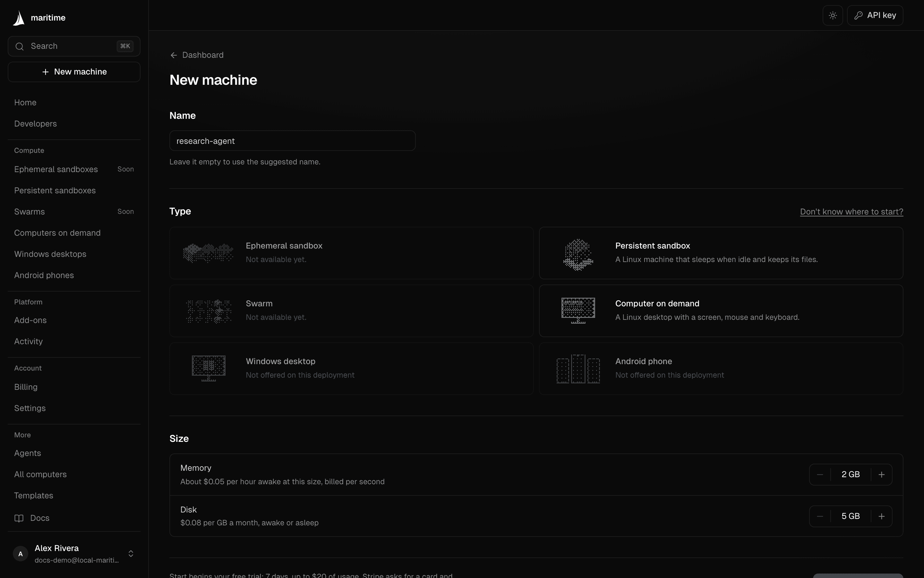Image resolution: width=924 pixels, height=578 pixels.
Task: Click the Android phone dotted icon
Action: click(x=578, y=369)
